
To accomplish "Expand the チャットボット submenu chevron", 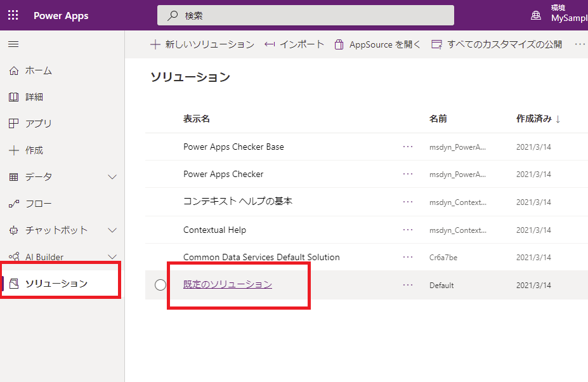I will [112, 230].
